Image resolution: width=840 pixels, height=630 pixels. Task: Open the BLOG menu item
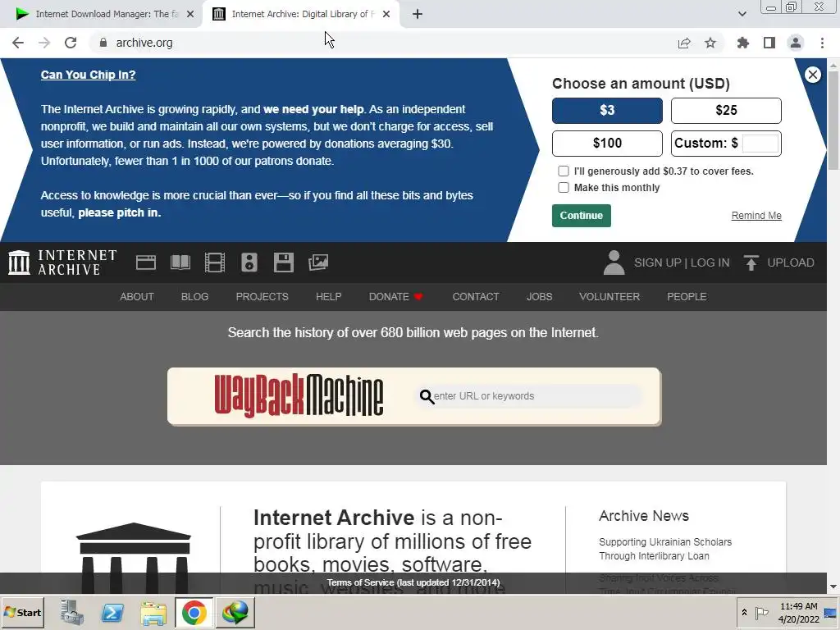pos(194,297)
